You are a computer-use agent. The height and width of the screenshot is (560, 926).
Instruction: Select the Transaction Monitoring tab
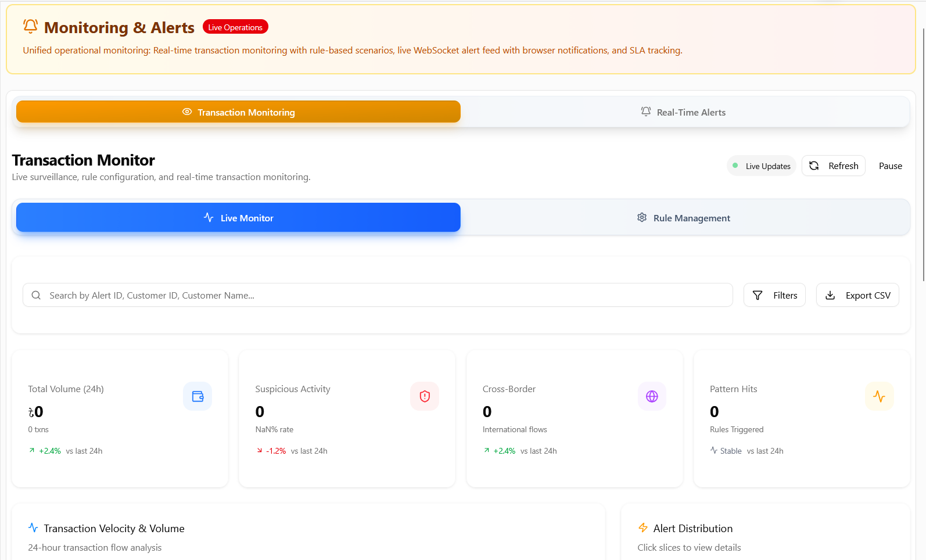click(x=238, y=112)
